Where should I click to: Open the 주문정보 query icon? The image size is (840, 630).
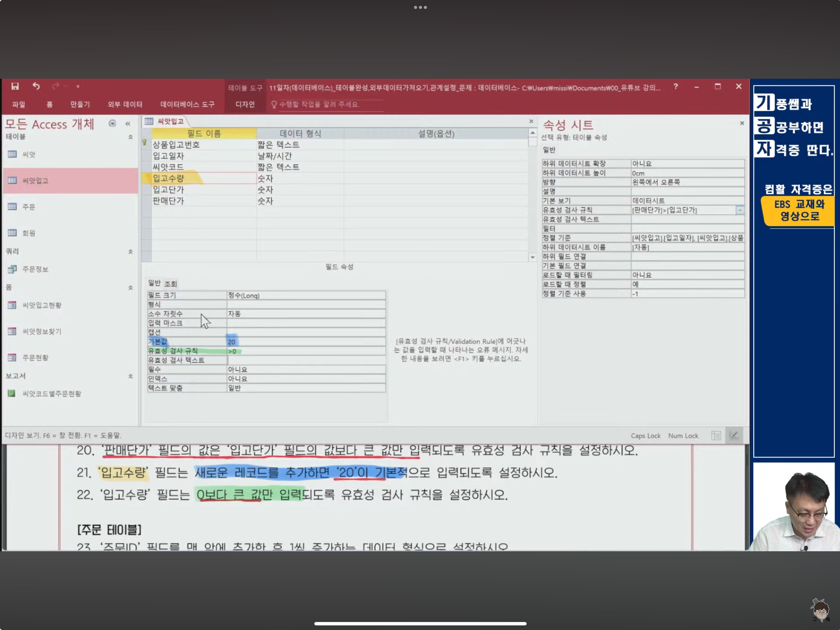point(13,269)
